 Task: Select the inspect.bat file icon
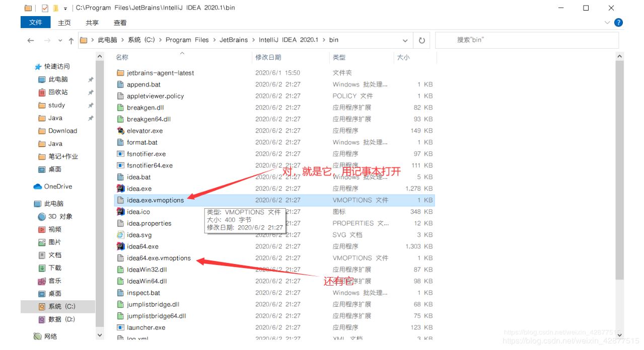click(x=120, y=293)
